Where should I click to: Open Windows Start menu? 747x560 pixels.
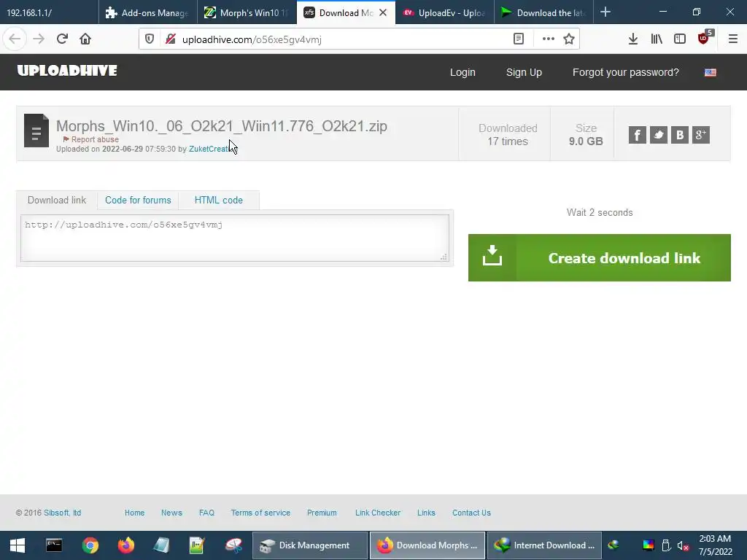point(18,545)
